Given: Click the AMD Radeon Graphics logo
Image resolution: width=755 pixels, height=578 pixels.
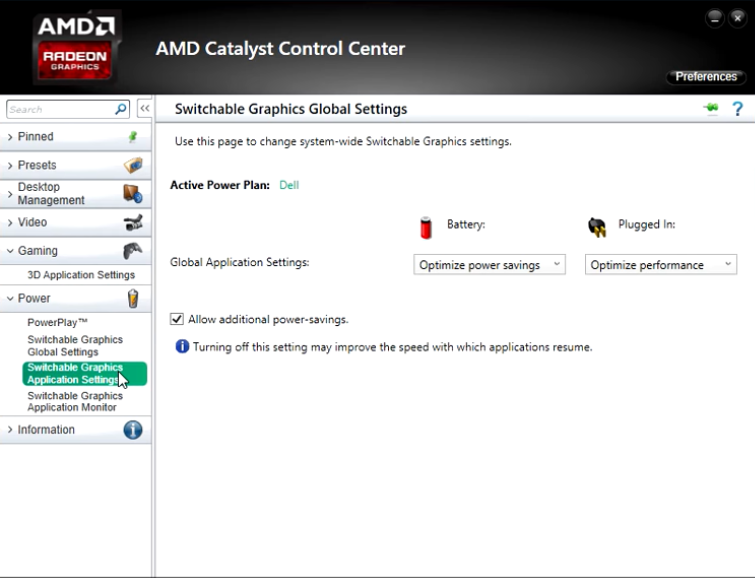Looking at the screenshot, I should coord(75,48).
